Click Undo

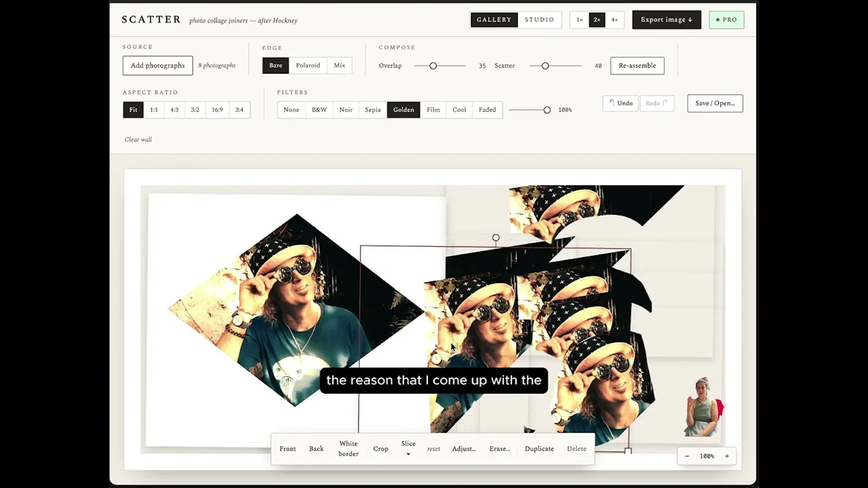621,103
